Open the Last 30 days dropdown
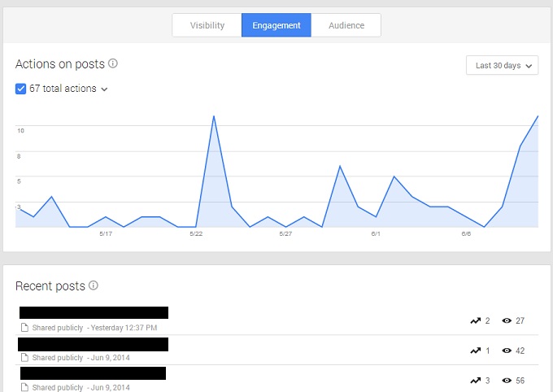The width and height of the screenshot is (553, 392). coord(502,65)
